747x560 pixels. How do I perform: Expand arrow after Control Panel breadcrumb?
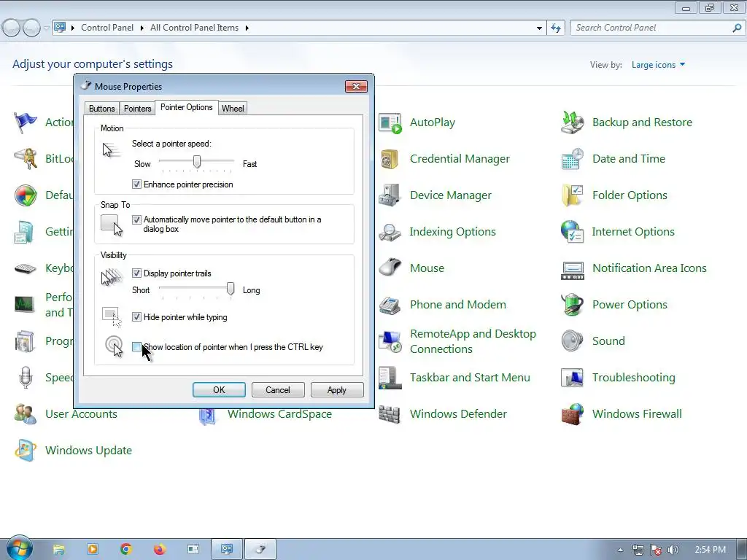pos(142,28)
